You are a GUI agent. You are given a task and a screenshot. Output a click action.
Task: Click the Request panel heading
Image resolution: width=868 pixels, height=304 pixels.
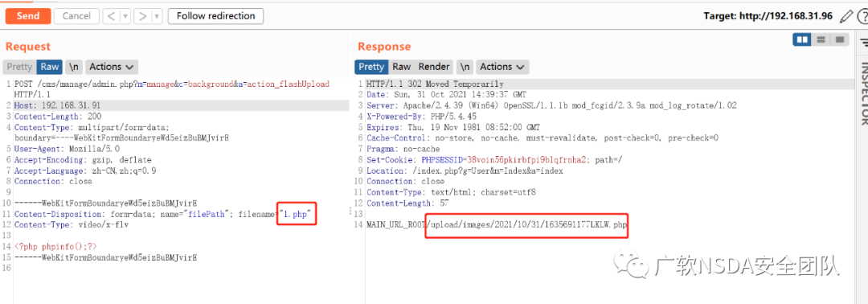27,47
